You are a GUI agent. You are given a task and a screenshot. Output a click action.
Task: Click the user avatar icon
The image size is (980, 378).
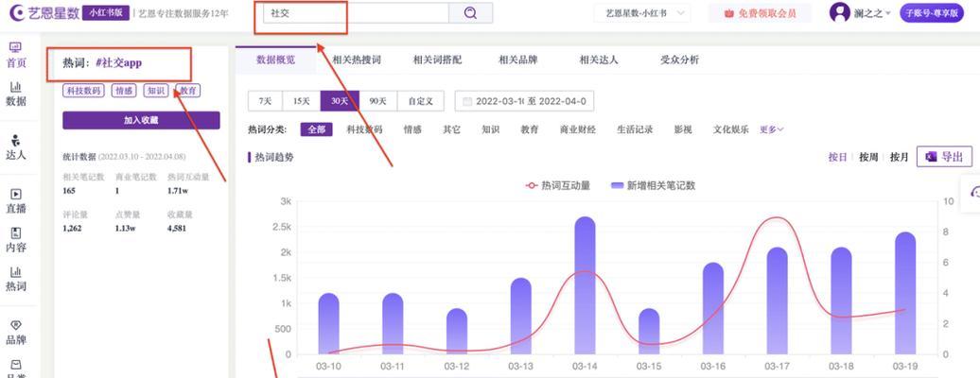pyautogui.click(x=839, y=12)
